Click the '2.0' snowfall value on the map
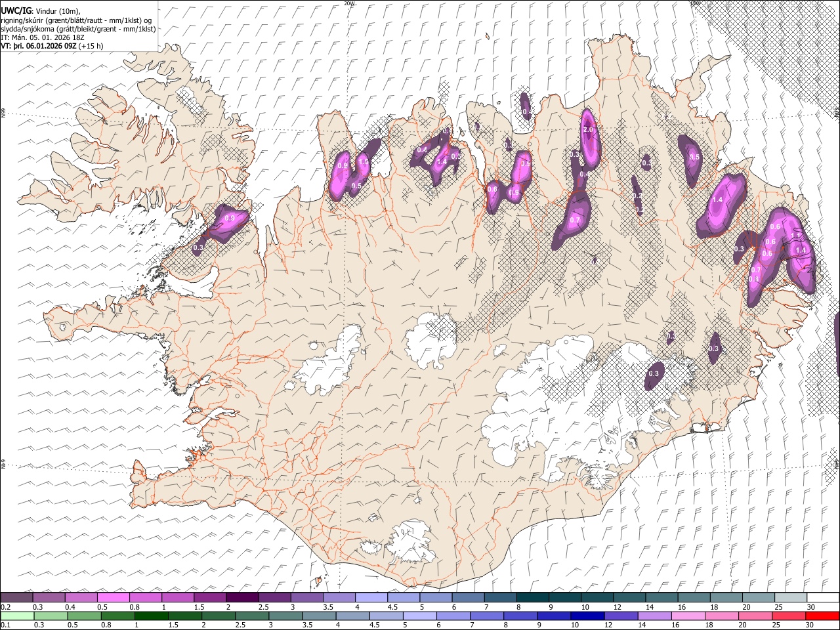Image resolution: width=840 pixels, height=630 pixels. [x=588, y=130]
